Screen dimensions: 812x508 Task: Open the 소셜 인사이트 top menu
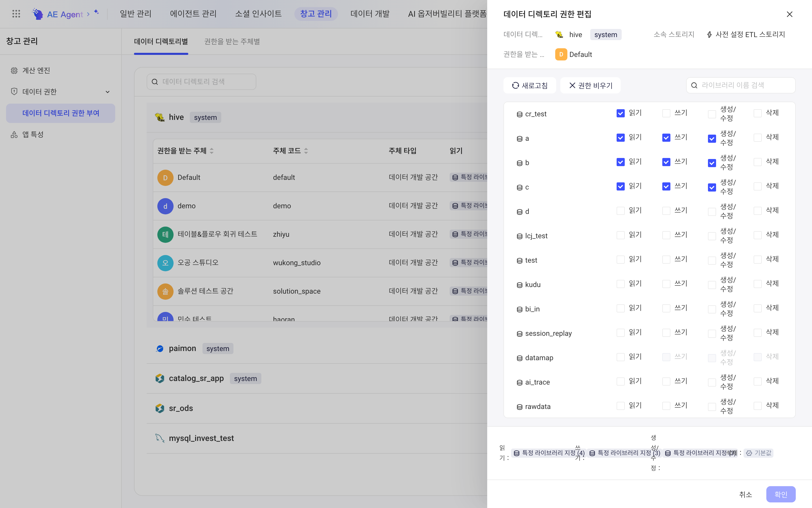point(258,14)
